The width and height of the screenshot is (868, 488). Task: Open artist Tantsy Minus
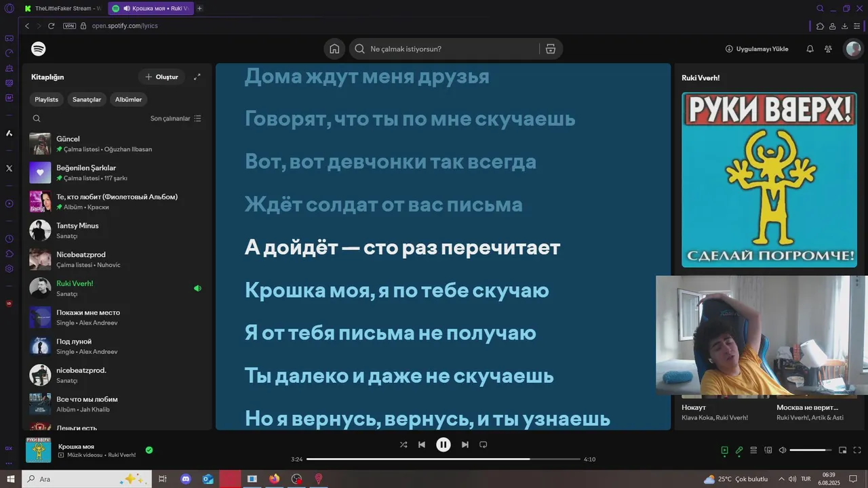point(117,230)
